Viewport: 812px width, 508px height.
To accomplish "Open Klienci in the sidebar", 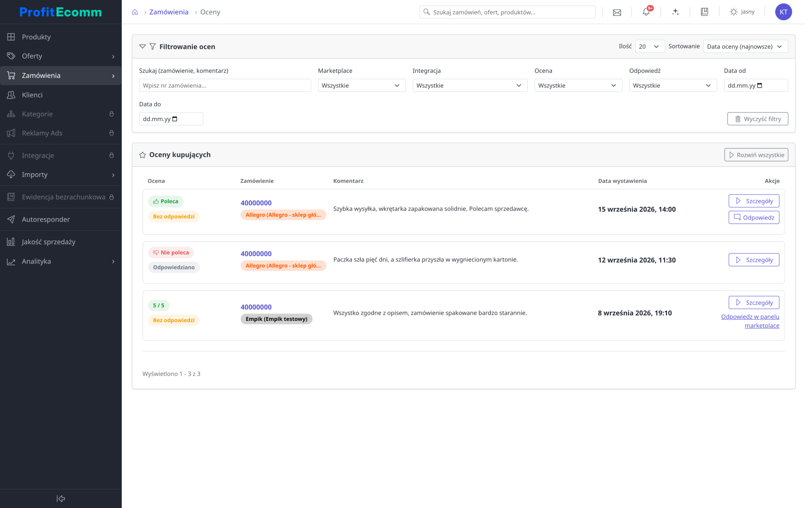I will (61, 95).
